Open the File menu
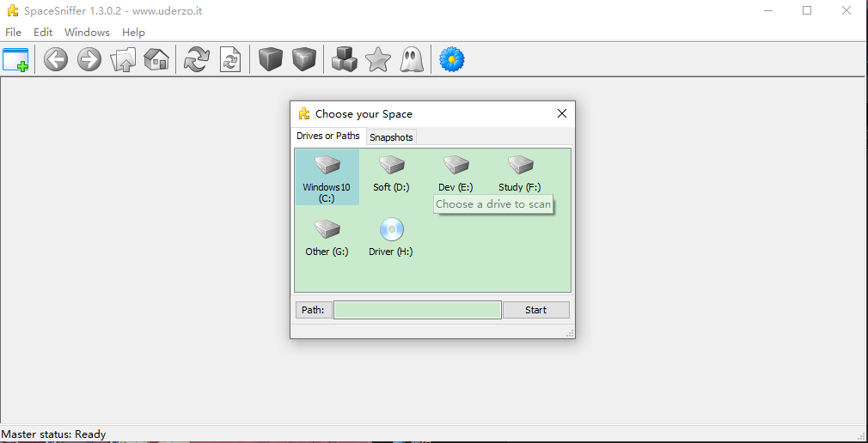This screenshot has height=443, width=868. [13, 32]
